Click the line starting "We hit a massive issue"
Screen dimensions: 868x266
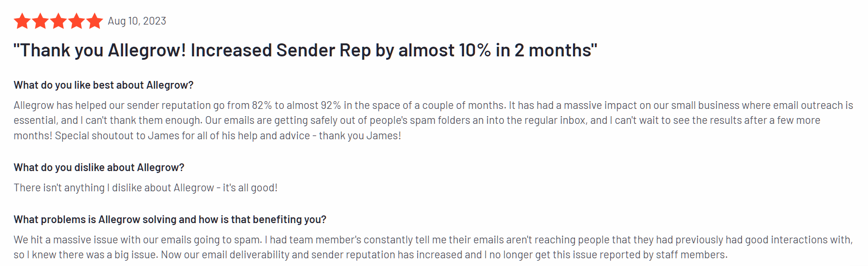pyautogui.click(x=433, y=240)
